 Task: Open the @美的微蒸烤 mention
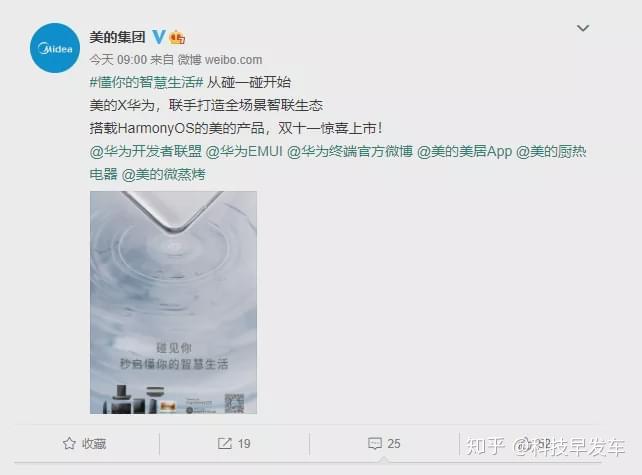pyautogui.click(x=164, y=175)
